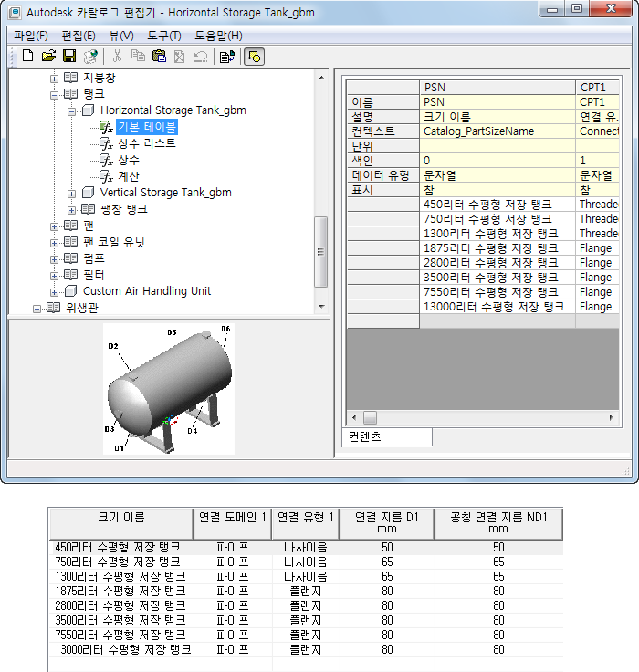Open the 뷰(V) menu
The height and width of the screenshot is (672, 639).
121,36
